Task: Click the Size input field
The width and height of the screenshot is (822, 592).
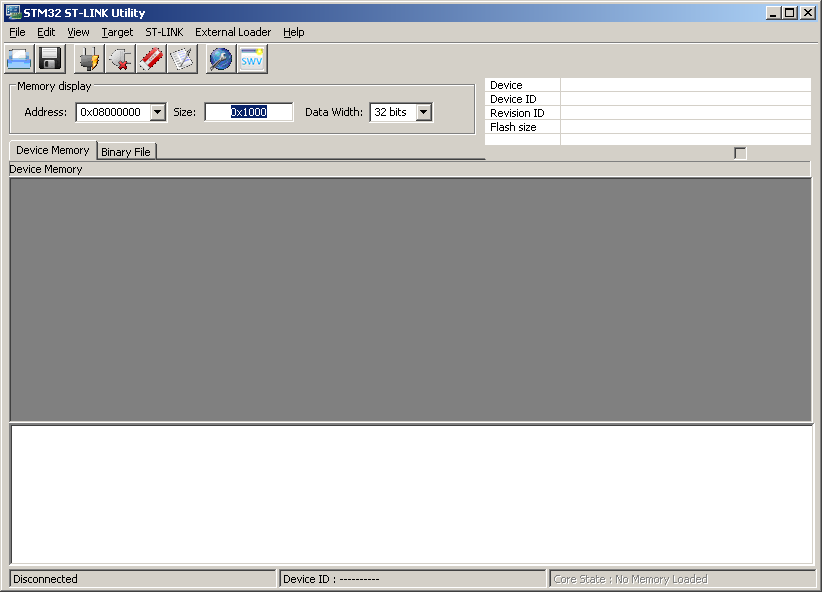Action: click(x=249, y=112)
